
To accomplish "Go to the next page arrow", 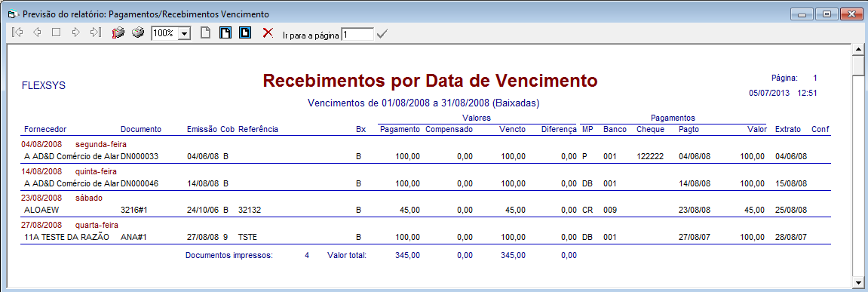I will point(76,32).
